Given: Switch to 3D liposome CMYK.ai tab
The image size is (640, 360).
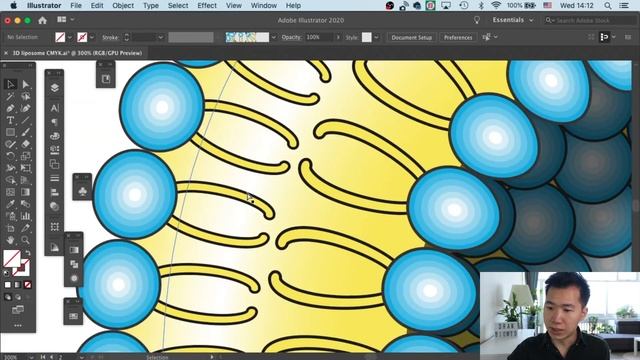Looking at the screenshot, I should coord(77,53).
